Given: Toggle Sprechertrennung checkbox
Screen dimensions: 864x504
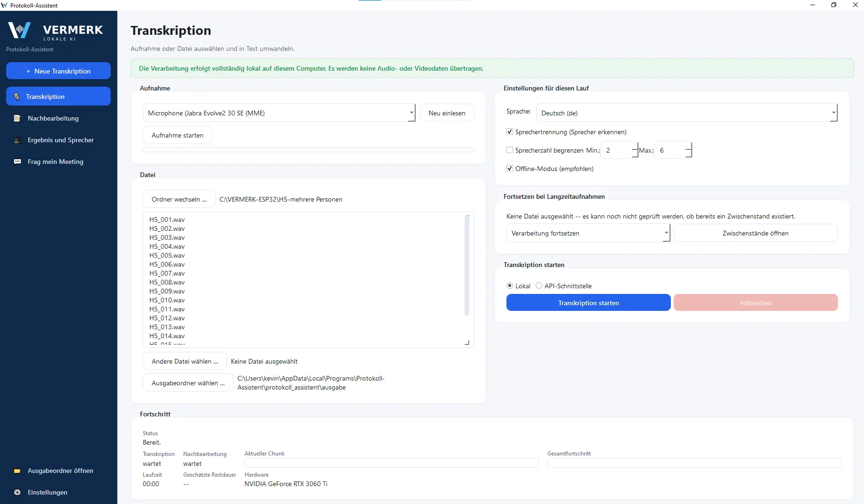Looking at the screenshot, I should (509, 132).
